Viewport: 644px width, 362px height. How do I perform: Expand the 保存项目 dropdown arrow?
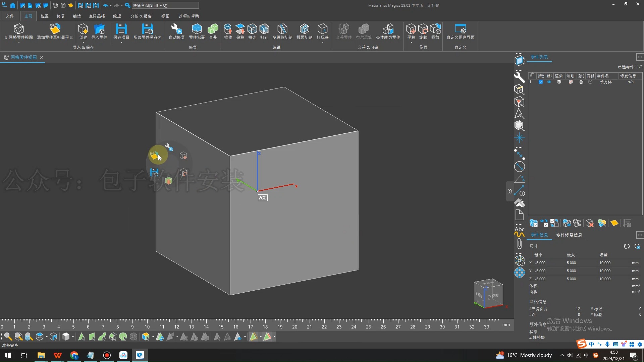pyautogui.click(x=121, y=43)
